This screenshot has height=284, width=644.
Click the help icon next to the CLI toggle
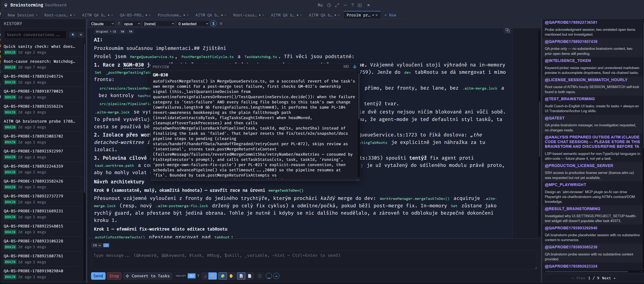click(198, 276)
